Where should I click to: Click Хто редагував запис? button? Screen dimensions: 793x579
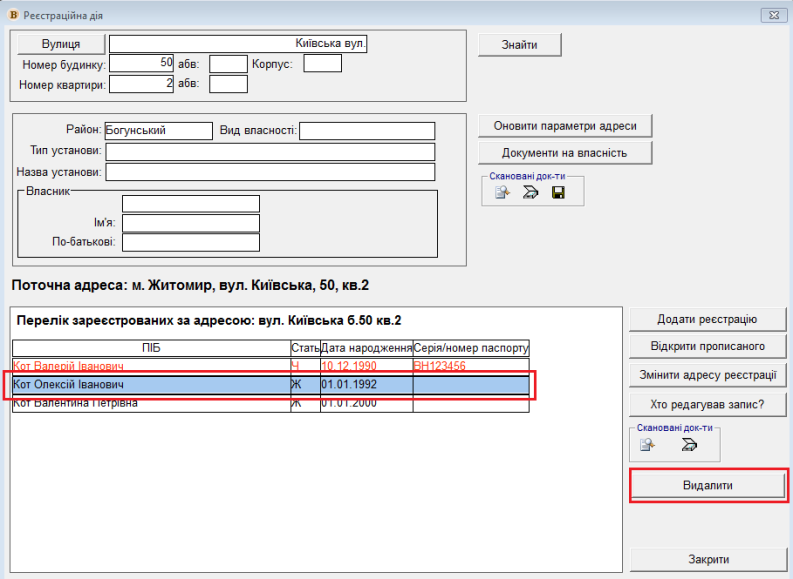[x=707, y=404]
